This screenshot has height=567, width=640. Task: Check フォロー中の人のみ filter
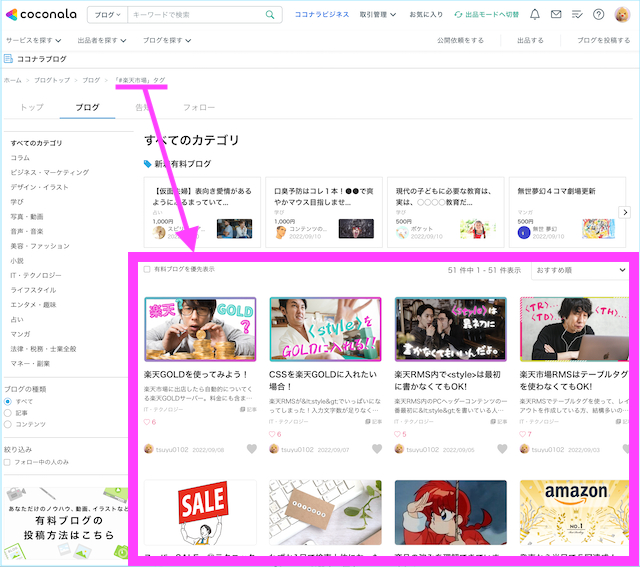point(7,462)
